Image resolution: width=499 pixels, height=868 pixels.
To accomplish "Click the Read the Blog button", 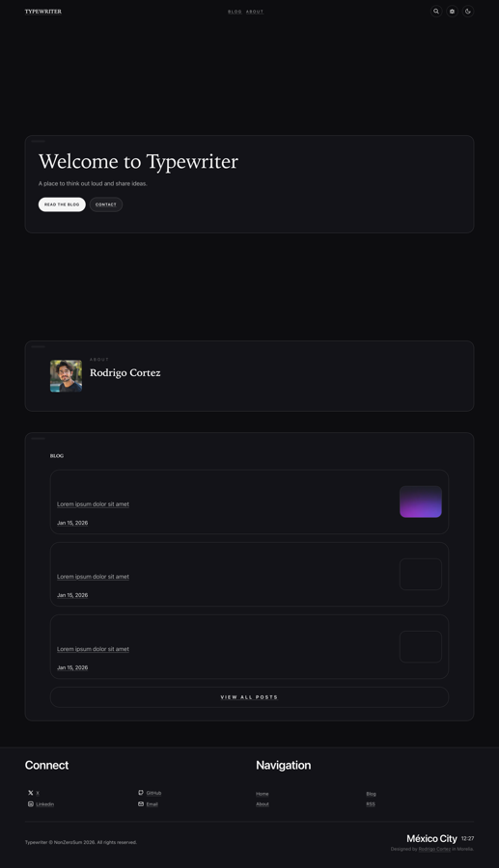I will tap(62, 204).
